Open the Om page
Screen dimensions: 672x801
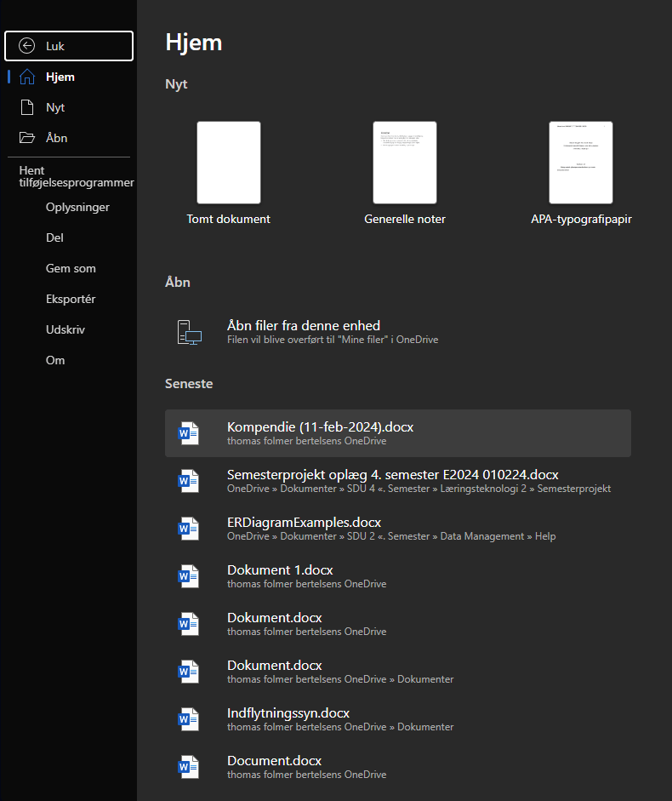click(55, 360)
